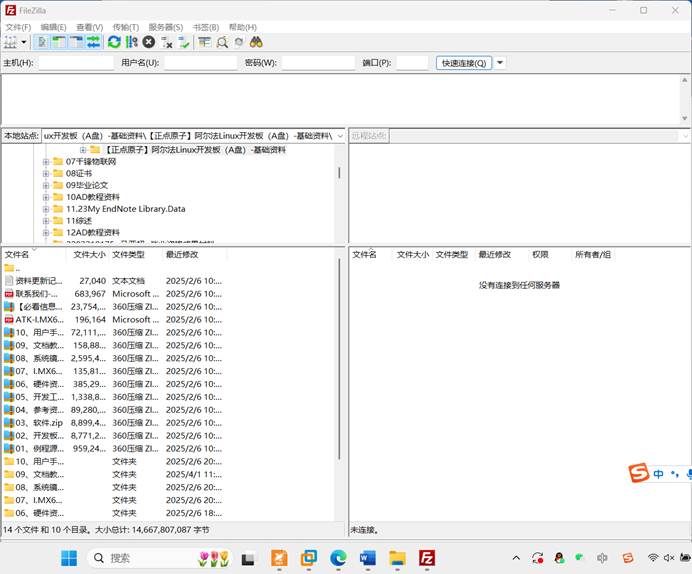692x574 pixels.
Task: Sort local list by 文件大小 column
Action: tap(88, 255)
